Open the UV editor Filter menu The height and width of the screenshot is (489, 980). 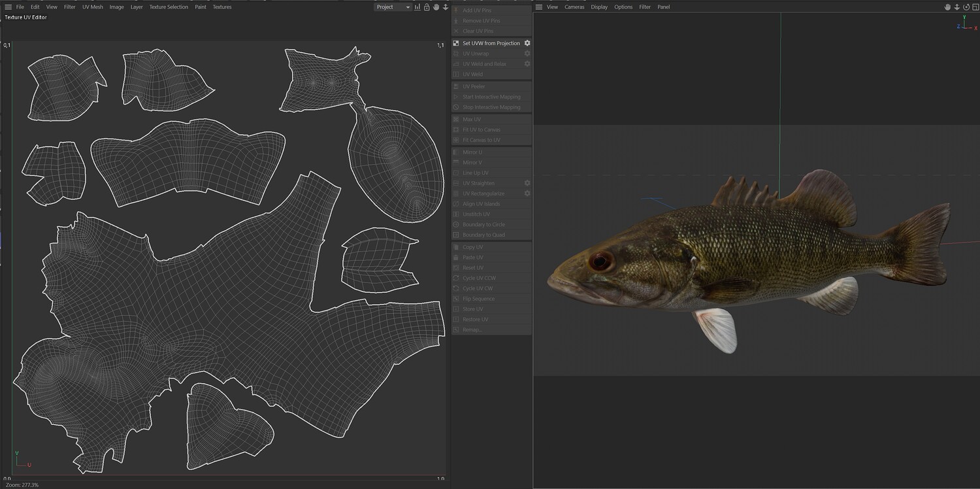[x=70, y=7]
